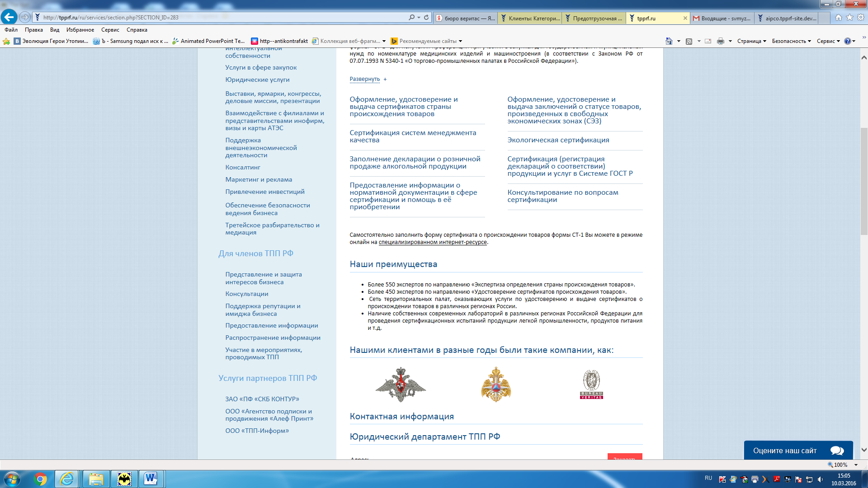Click Оцените наш сайт feedback button
868x488 pixels.
798,450
